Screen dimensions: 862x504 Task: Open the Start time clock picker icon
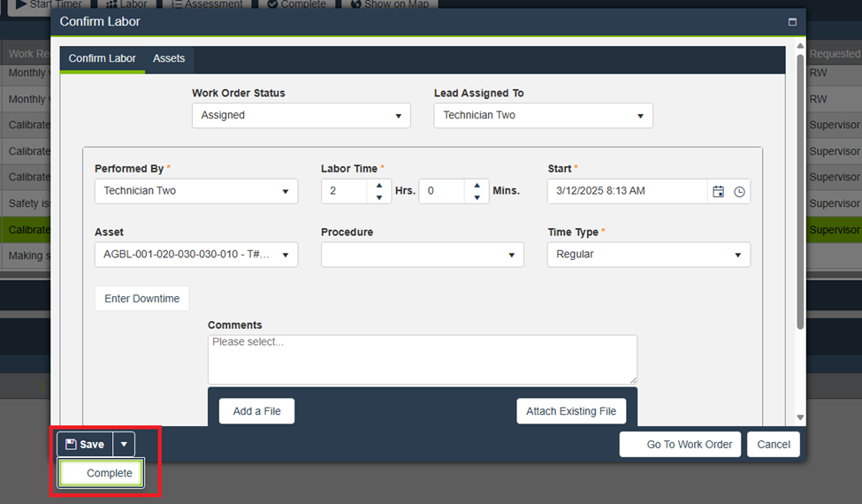coord(739,191)
